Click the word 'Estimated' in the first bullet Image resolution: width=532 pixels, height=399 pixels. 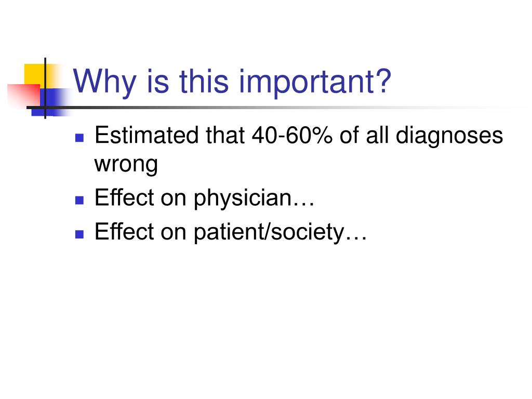[146, 136]
